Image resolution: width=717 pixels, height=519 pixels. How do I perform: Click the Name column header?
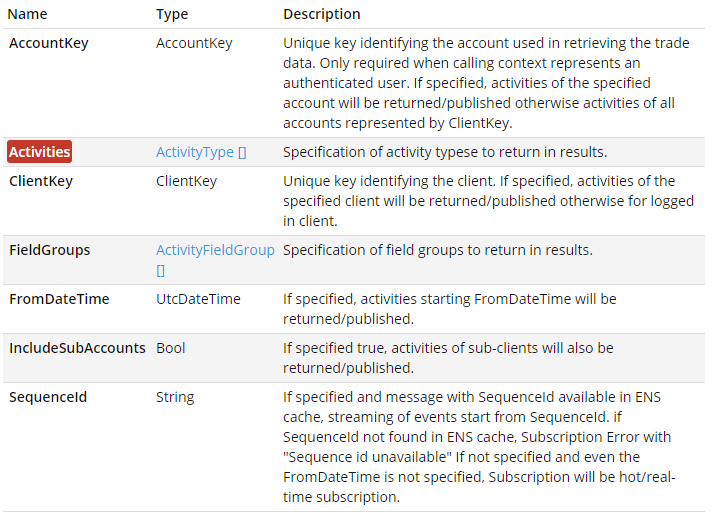pos(28,15)
